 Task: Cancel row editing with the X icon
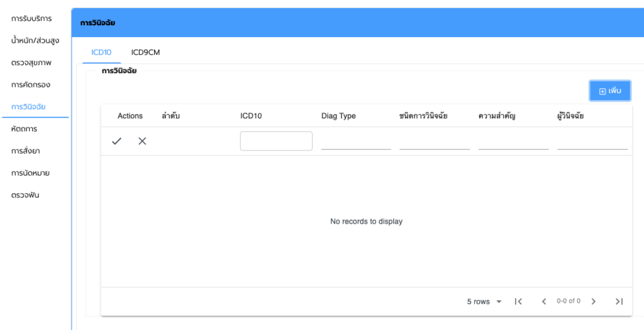[142, 141]
